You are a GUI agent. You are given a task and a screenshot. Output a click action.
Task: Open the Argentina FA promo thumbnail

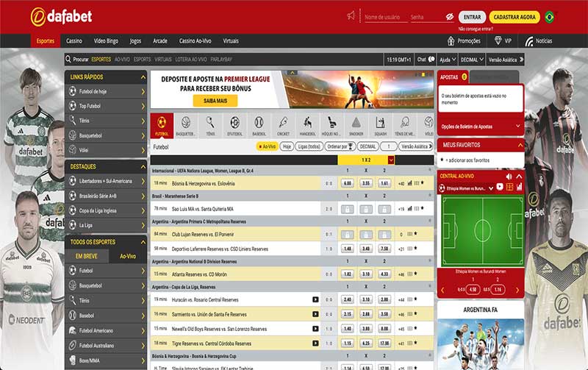click(481, 344)
